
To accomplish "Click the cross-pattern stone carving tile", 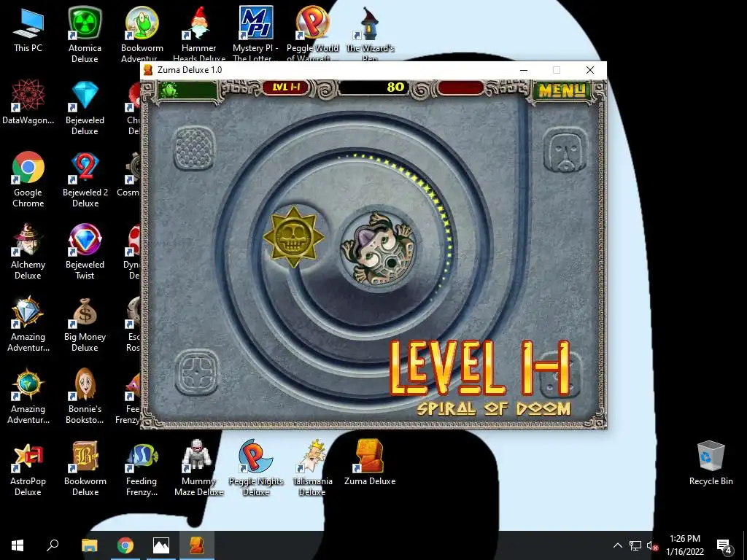I will [x=197, y=372].
